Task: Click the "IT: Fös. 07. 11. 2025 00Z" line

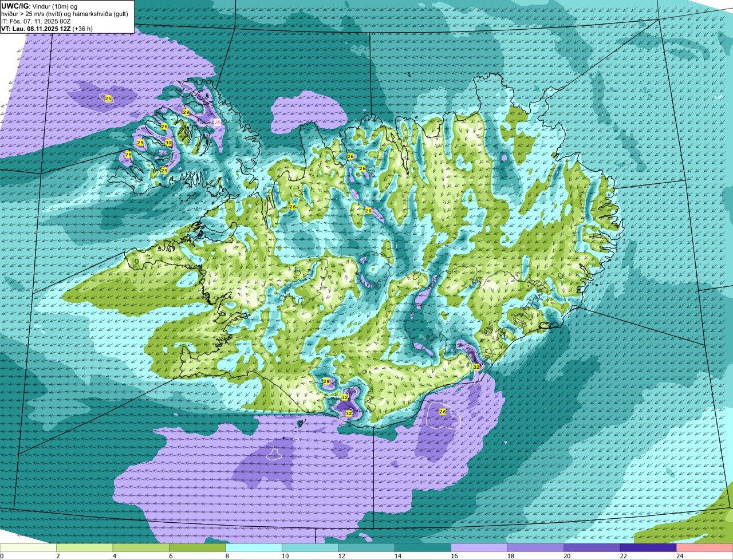Action: click(36, 21)
